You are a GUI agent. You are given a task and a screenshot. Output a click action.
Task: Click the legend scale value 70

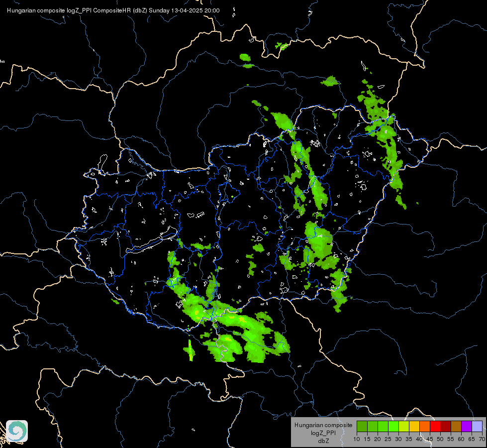pos(482,440)
